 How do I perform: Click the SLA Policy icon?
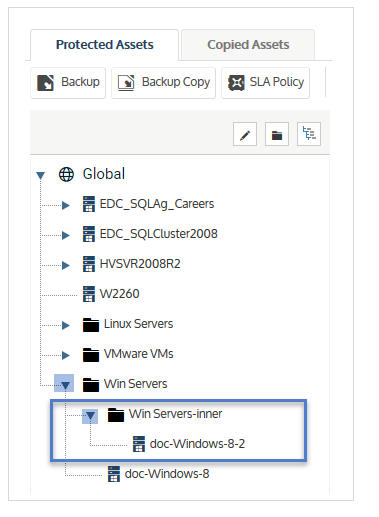236,83
